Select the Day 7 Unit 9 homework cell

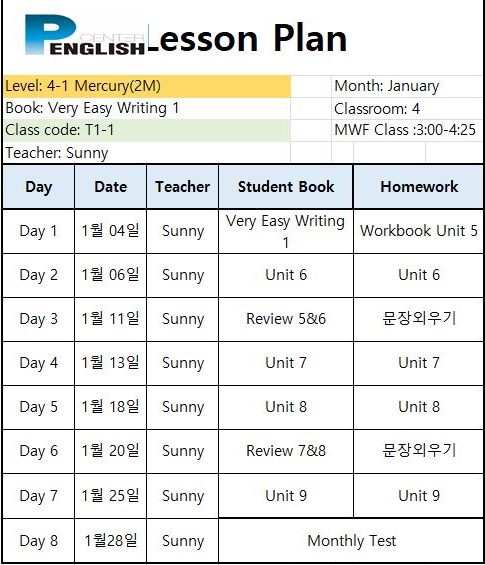419,496
